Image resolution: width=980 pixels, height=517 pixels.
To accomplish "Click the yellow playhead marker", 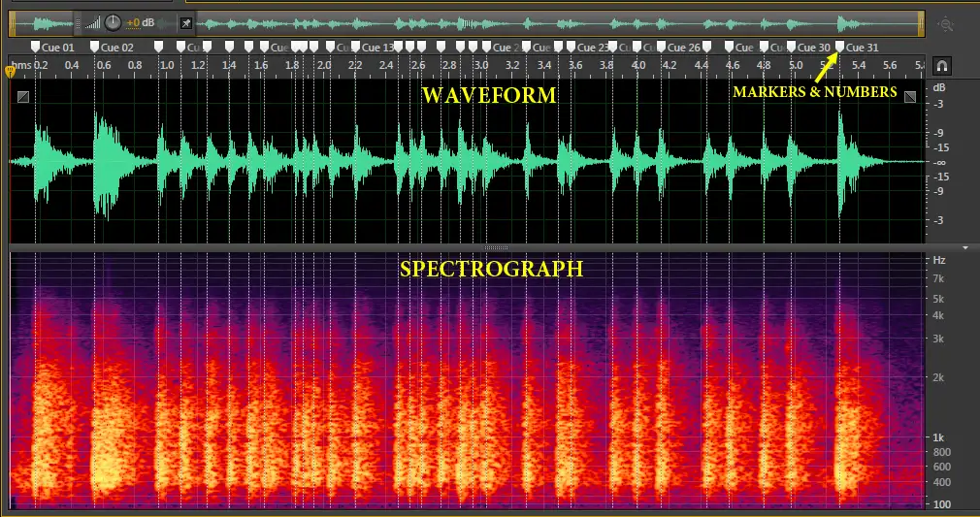I will 10,72.
